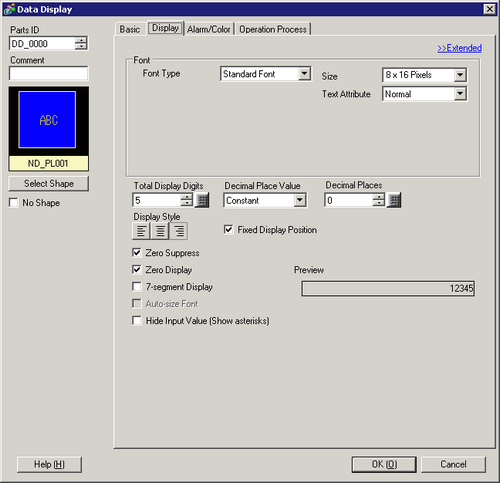Select the Display tab
Image resolution: width=500 pixels, height=483 pixels.
[165, 28]
